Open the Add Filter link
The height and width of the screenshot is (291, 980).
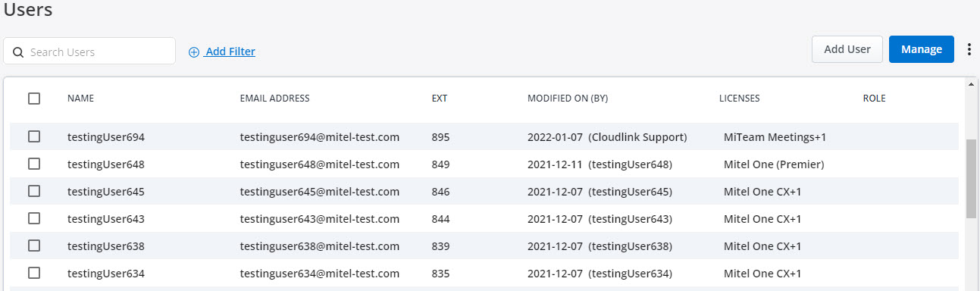[230, 52]
